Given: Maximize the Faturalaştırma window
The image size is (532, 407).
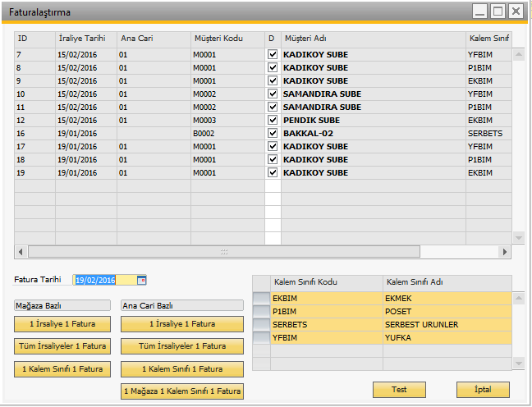Looking at the screenshot, I should (x=498, y=11).
